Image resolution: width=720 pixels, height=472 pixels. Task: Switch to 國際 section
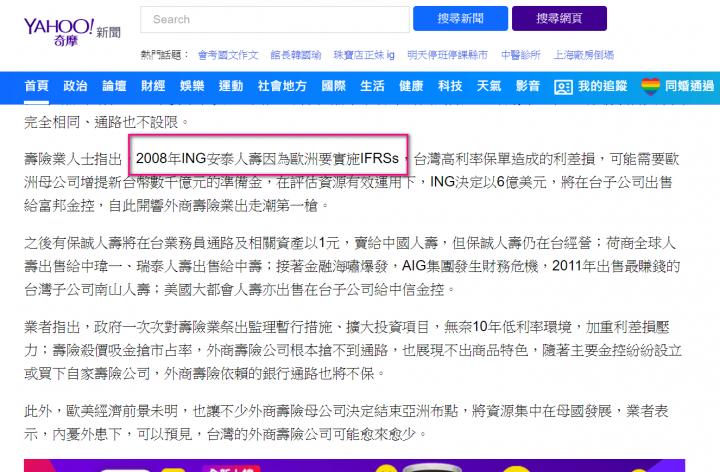click(333, 86)
